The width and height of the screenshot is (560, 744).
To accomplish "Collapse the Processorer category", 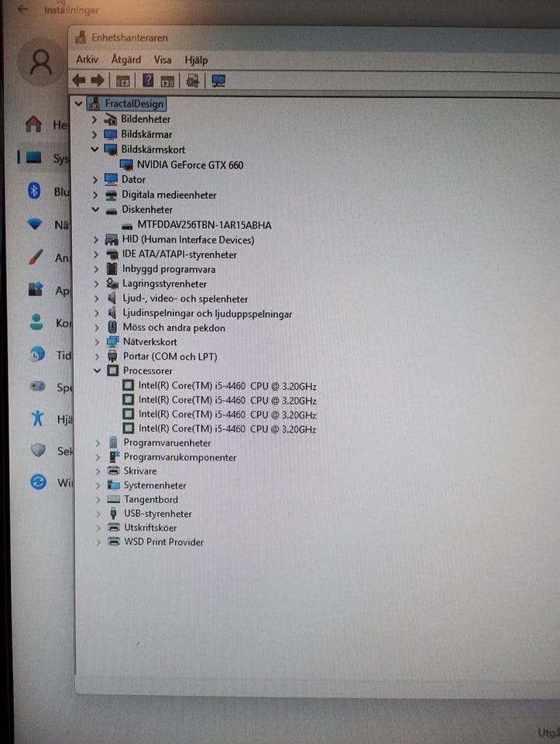I will tap(97, 370).
